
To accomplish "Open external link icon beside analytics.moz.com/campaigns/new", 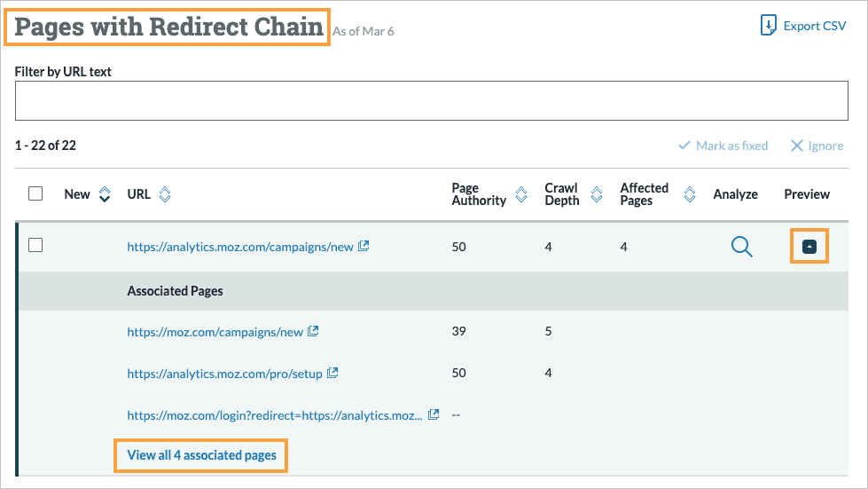I will click(x=364, y=247).
